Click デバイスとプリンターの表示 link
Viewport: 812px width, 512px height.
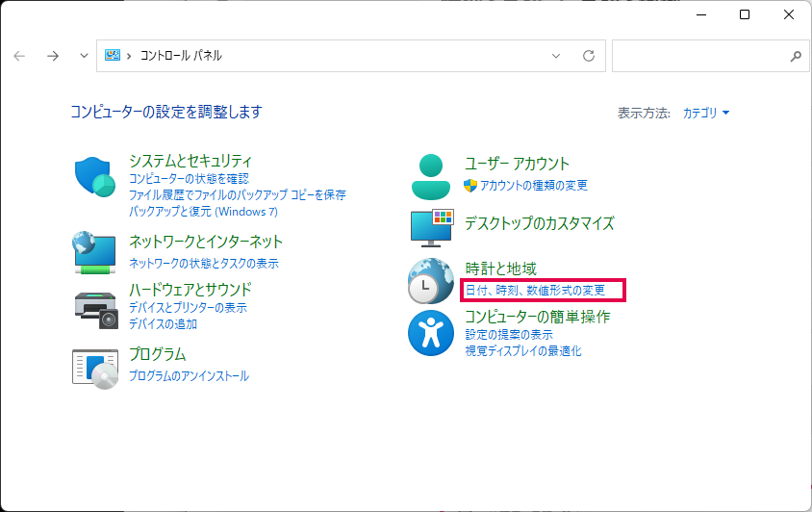pos(188,308)
